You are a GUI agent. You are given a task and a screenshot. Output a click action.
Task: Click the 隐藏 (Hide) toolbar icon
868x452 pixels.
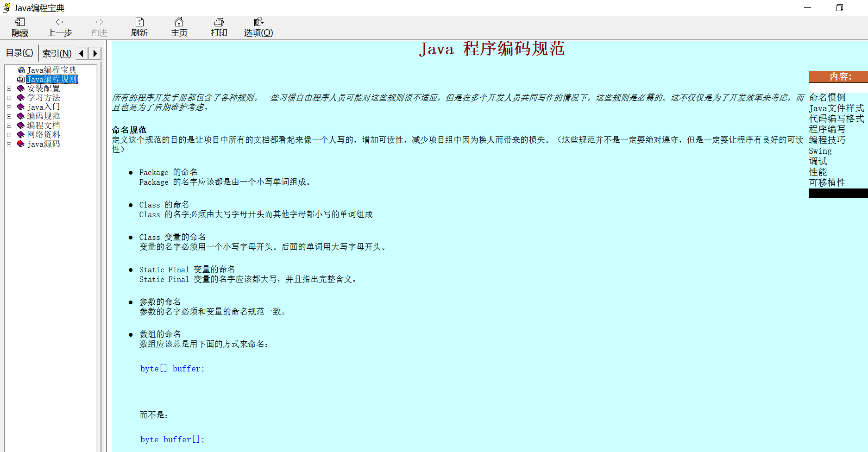tap(20, 27)
